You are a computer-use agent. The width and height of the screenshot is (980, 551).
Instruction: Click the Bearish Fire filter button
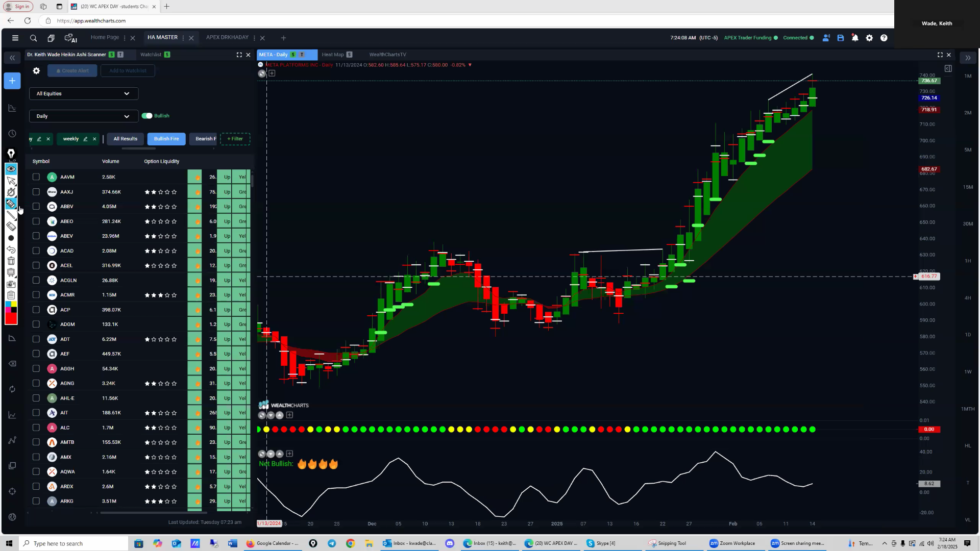tap(204, 139)
